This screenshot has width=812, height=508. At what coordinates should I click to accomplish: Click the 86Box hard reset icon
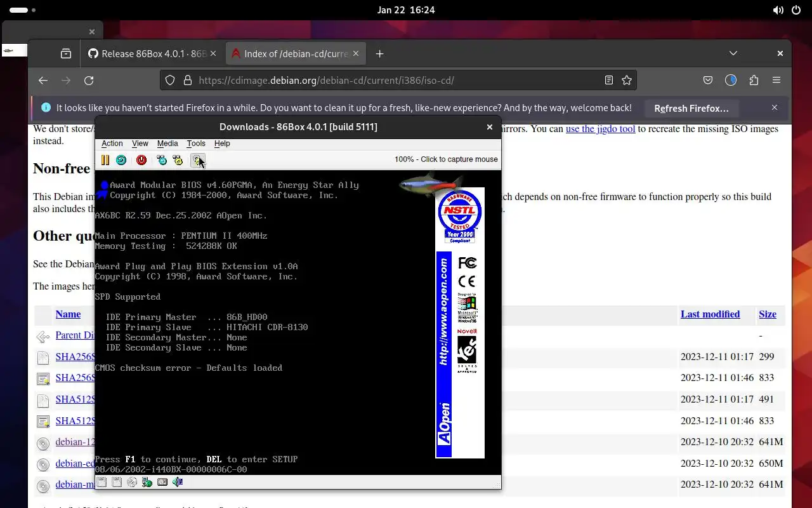point(121,161)
